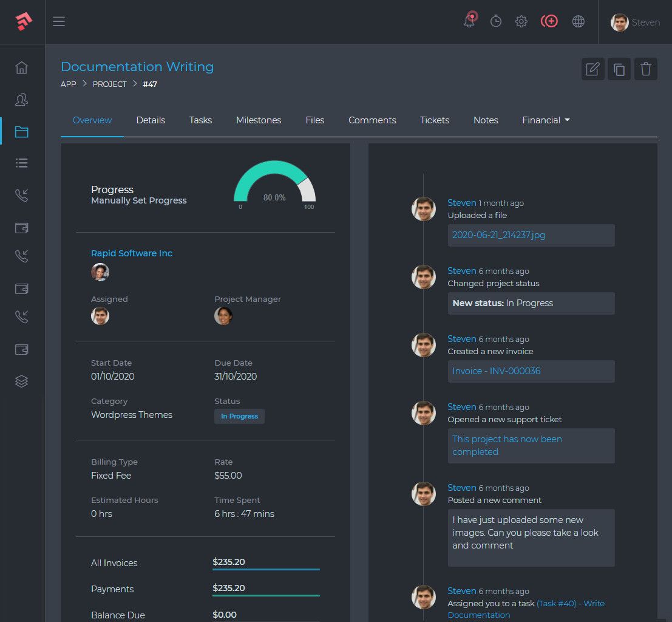
Task: Switch to the Milestones tab
Action: [258, 120]
